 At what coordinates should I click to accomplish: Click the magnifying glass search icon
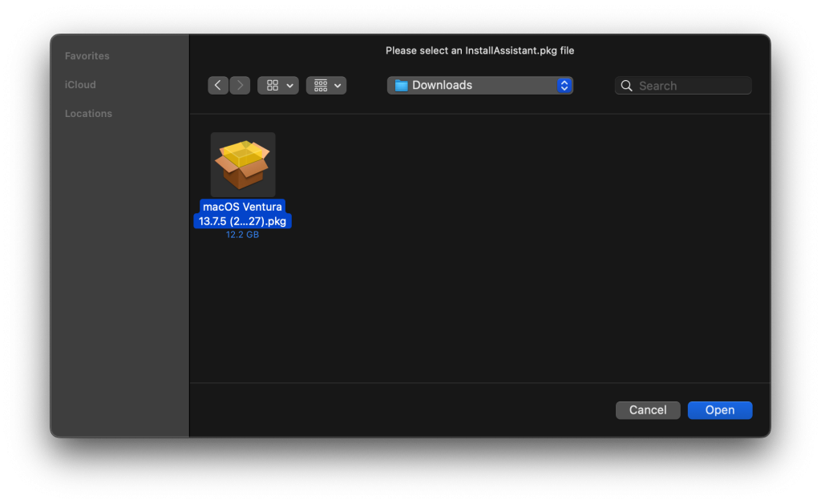pos(626,86)
